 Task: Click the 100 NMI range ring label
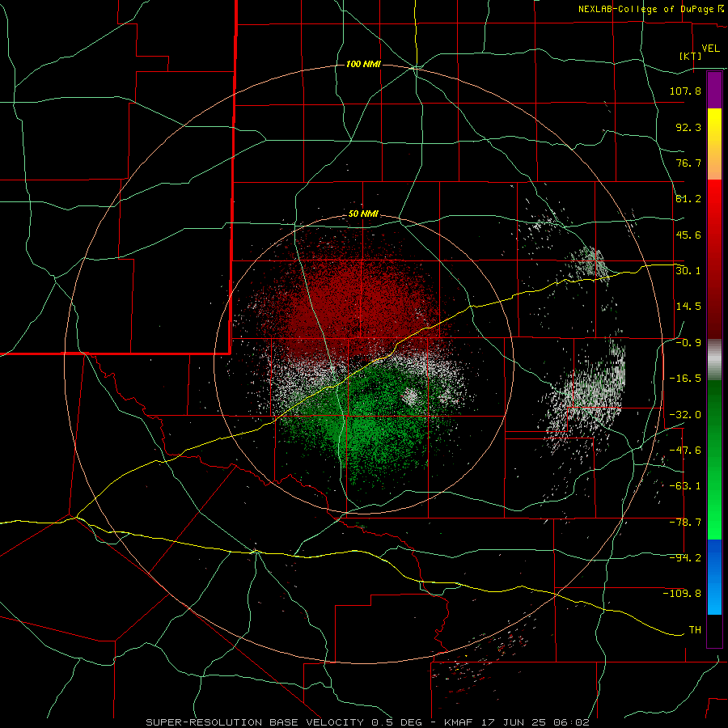[x=363, y=64]
